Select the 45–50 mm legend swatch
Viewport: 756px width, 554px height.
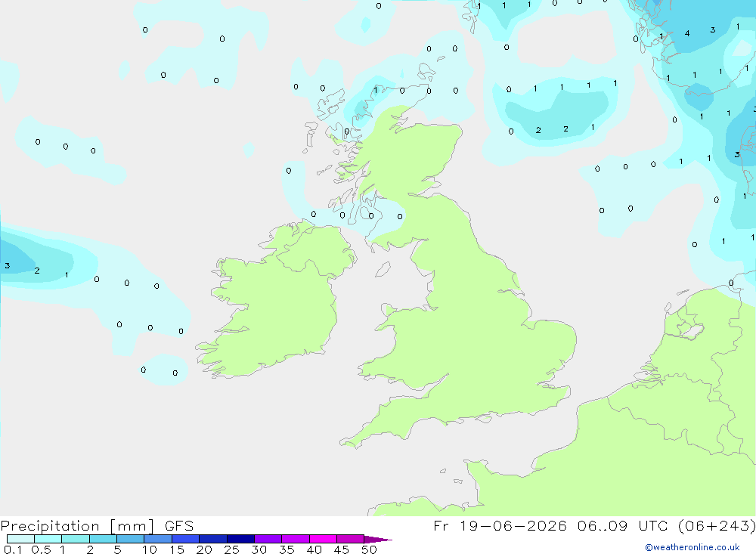tap(350, 539)
